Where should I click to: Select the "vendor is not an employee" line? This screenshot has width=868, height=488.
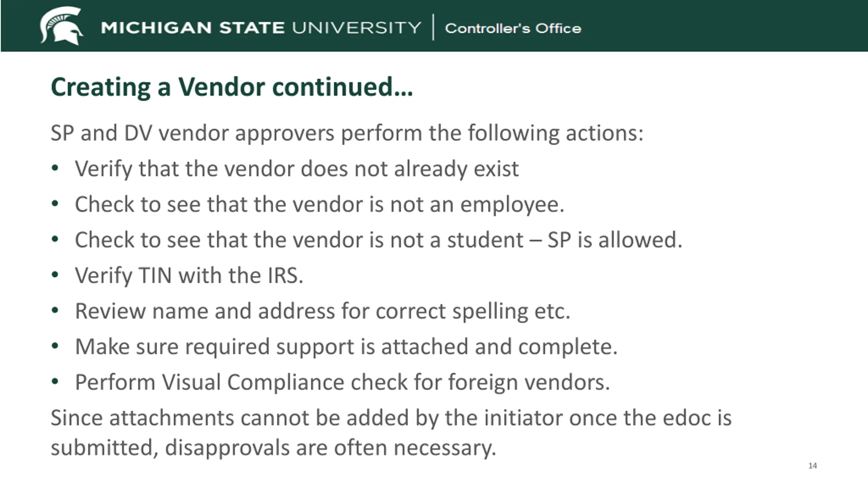[319, 204]
